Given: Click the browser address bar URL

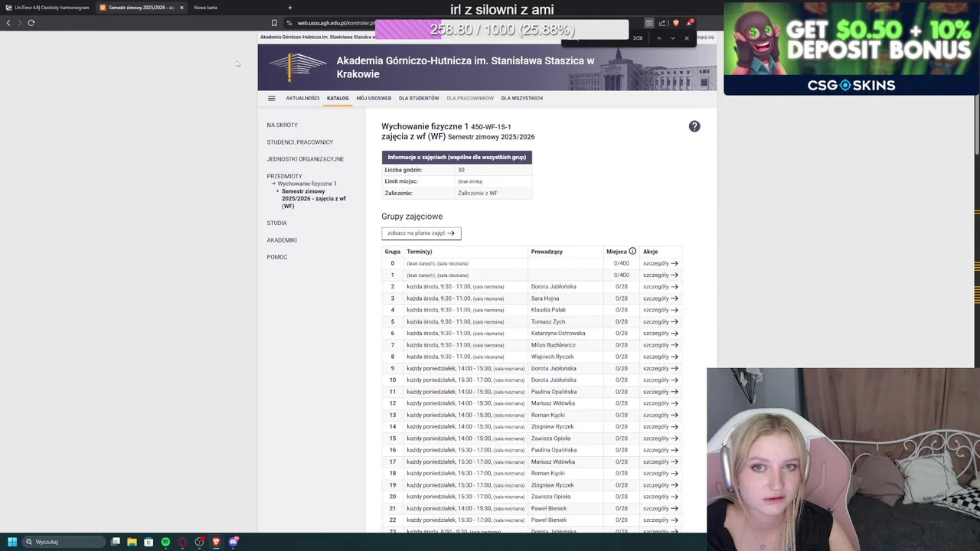Looking at the screenshot, I should coord(336,23).
